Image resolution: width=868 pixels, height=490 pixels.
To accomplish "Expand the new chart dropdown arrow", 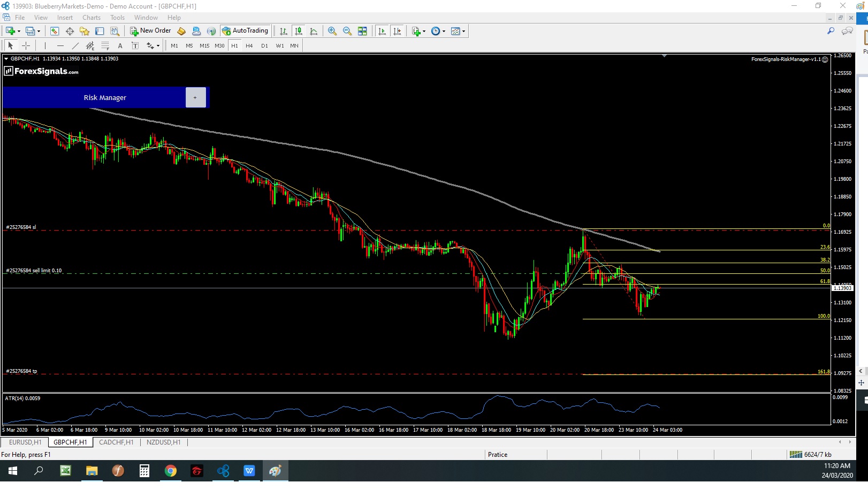I will [x=19, y=31].
